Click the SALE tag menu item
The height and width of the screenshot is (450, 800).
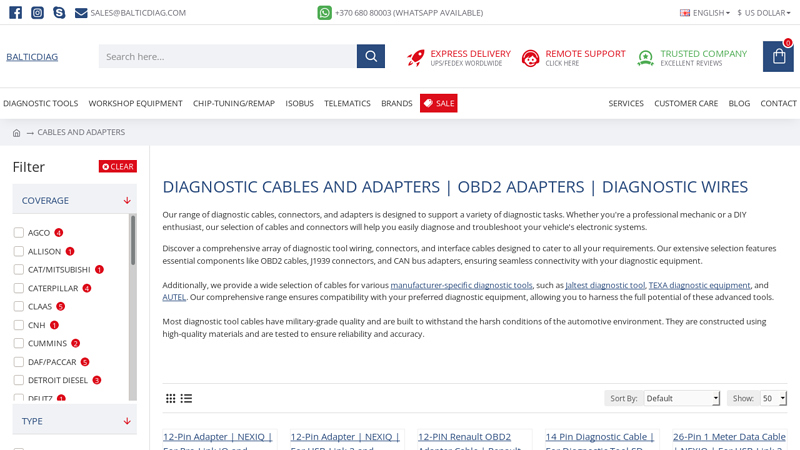(x=439, y=103)
